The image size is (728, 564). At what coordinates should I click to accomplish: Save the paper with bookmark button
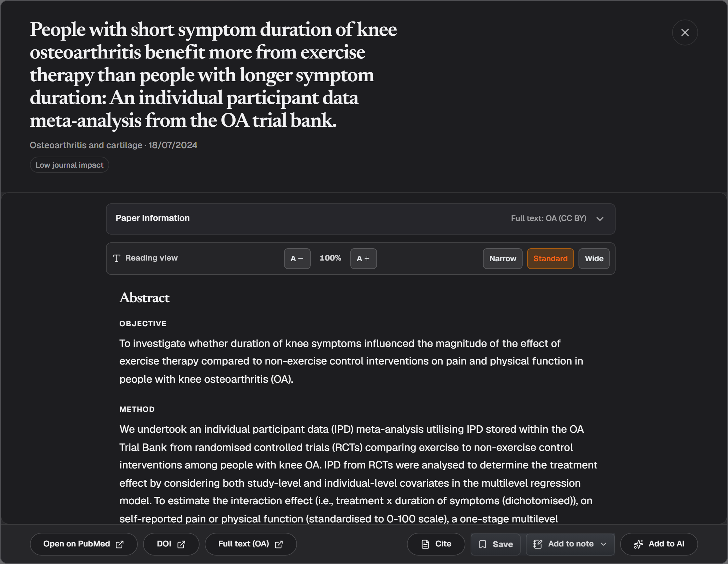click(x=495, y=545)
